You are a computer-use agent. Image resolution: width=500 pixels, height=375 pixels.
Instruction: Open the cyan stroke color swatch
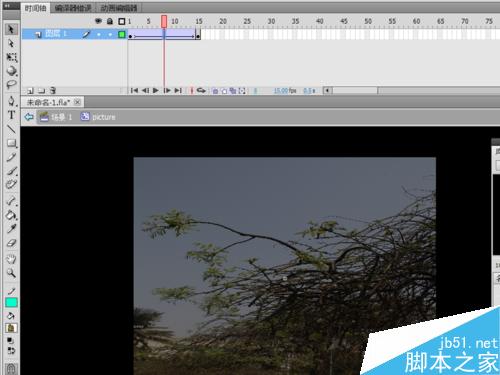click(x=11, y=302)
